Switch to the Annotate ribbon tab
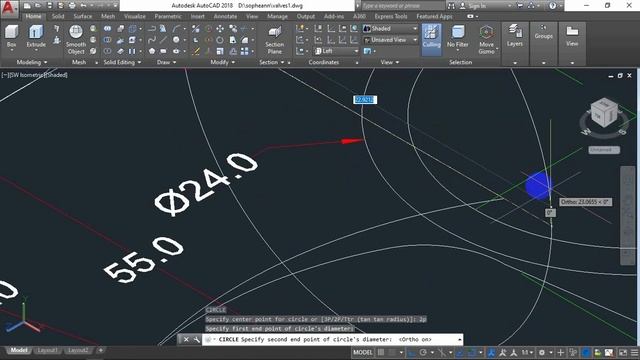The image size is (640, 360). (225, 16)
